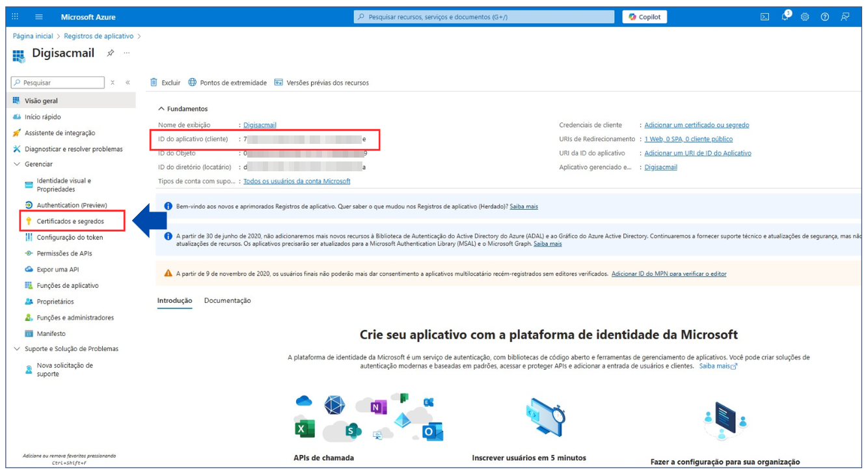The width and height of the screenshot is (868, 474).
Task: Click the Copilot button
Action: [x=644, y=17]
